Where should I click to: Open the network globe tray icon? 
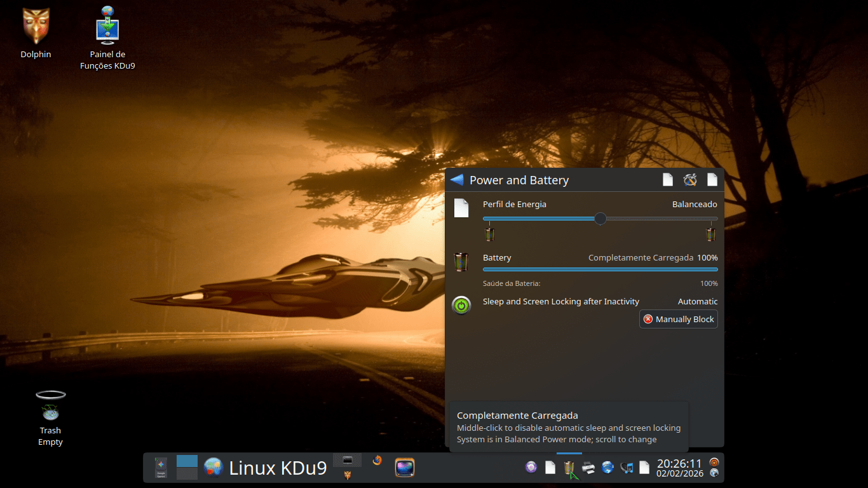pos(607,468)
